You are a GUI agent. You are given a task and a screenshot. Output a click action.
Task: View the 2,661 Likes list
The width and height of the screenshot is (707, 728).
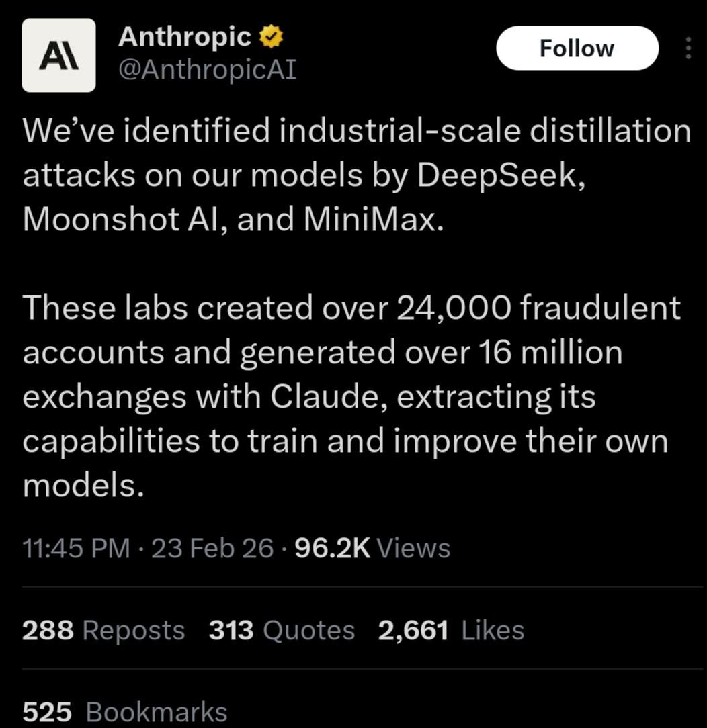point(451,630)
